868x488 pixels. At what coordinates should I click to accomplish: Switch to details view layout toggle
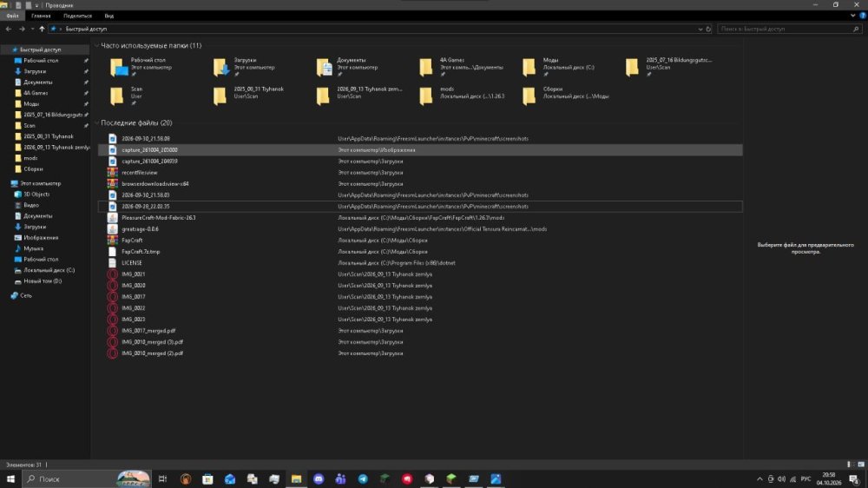click(x=850, y=465)
